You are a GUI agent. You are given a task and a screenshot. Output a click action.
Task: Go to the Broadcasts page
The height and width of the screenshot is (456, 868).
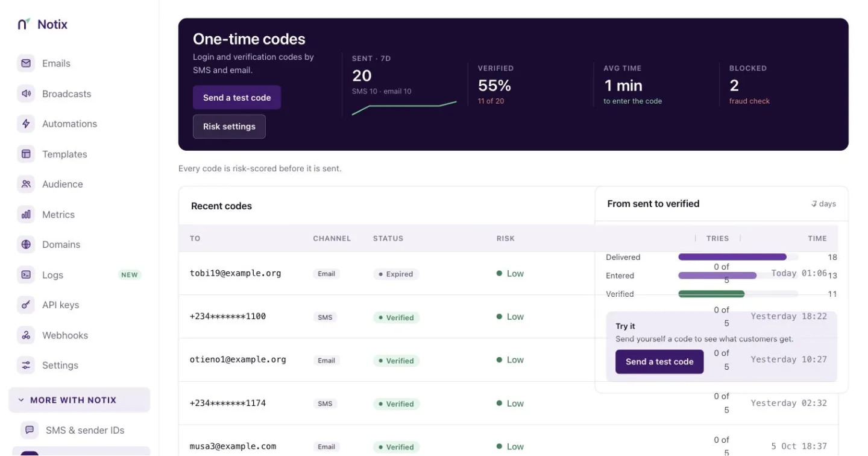coord(66,93)
